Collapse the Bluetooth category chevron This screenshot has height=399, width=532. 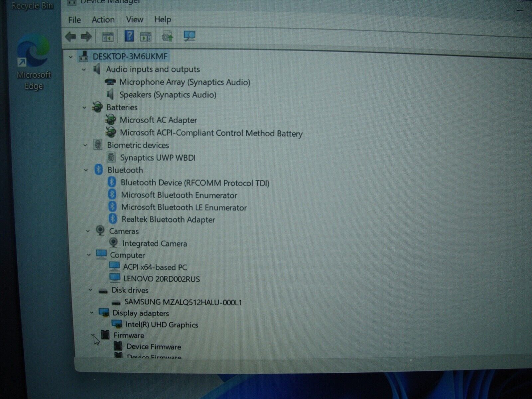coord(86,170)
